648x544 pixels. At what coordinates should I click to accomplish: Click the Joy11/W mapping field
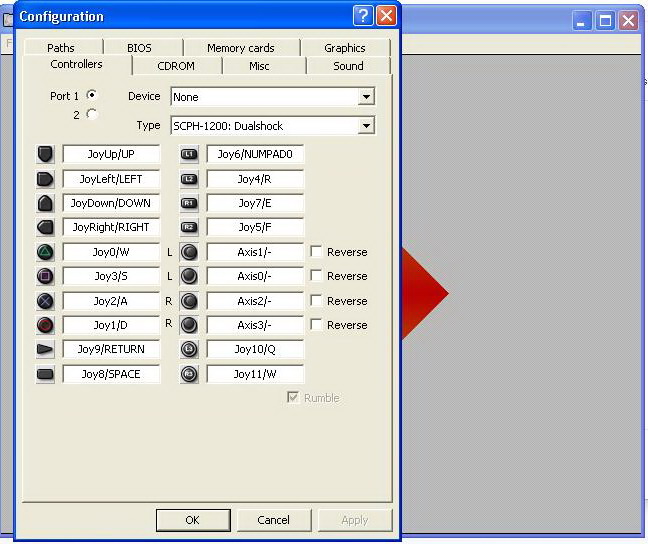click(255, 374)
